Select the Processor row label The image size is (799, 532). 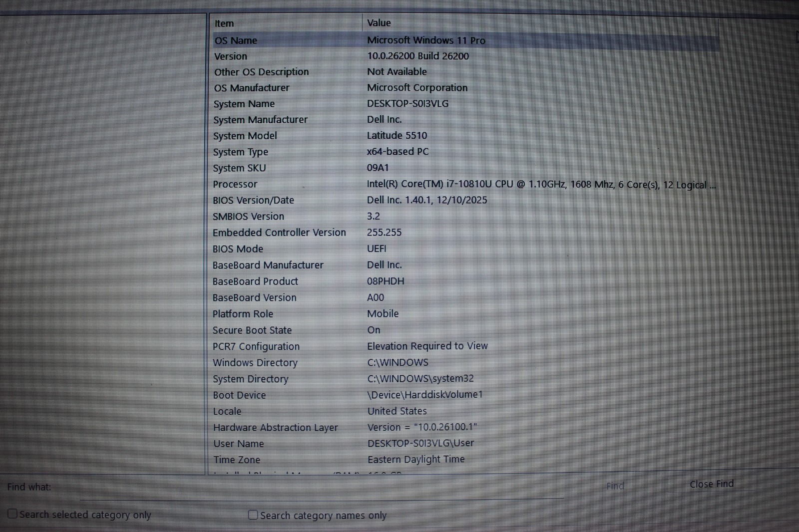coord(235,184)
